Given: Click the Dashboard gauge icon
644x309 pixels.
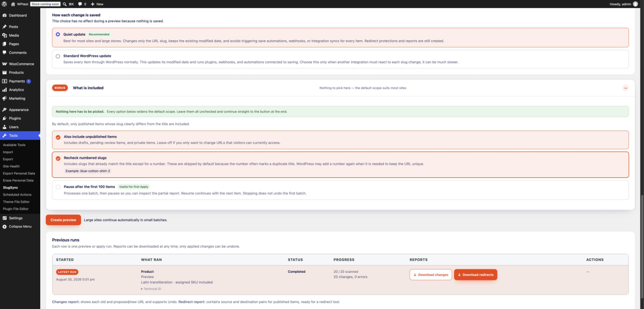Looking at the screenshot, I should [x=5, y=16].
